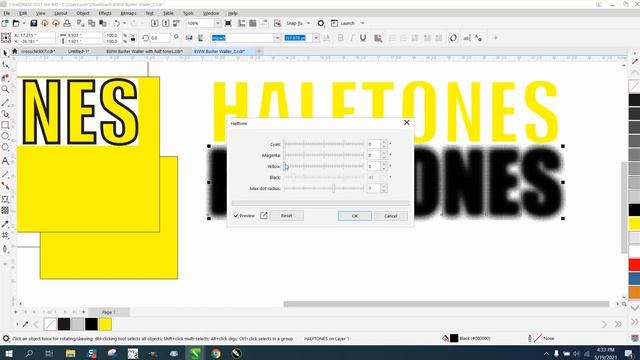The height and width of the screenshot is (360, 640).
Task: Click the Bold B icon
Action: (x=340, y=38)
